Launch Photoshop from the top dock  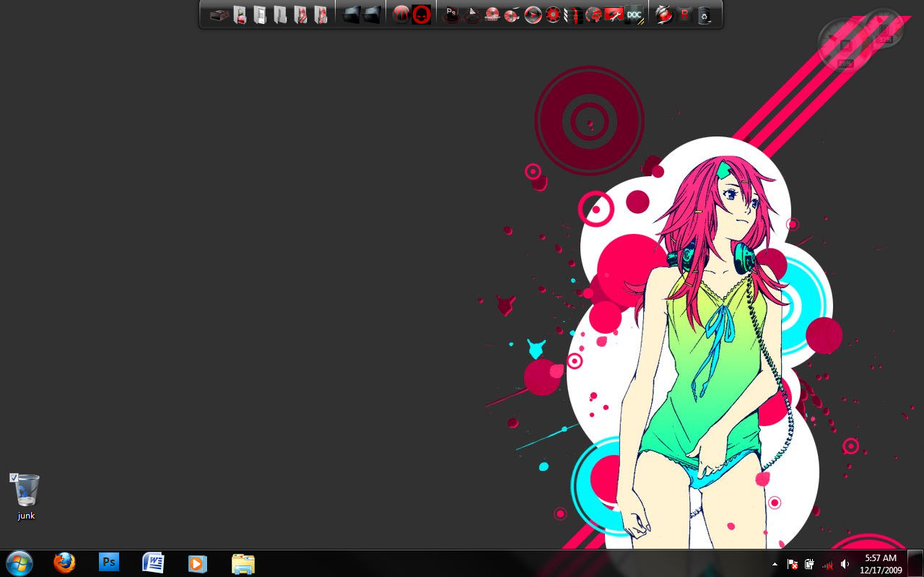pos(450,14)
